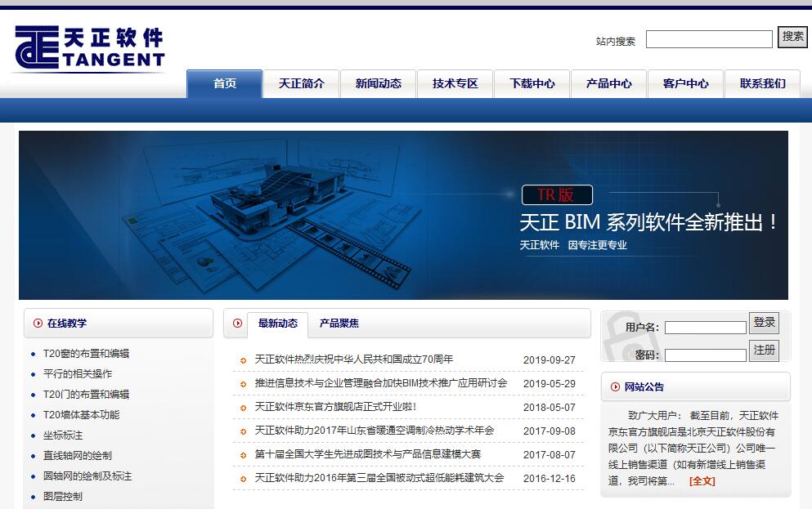Open the 平行的相关操作 tutorial
Screen dimensions: 812x509
[x=78, y=374]
